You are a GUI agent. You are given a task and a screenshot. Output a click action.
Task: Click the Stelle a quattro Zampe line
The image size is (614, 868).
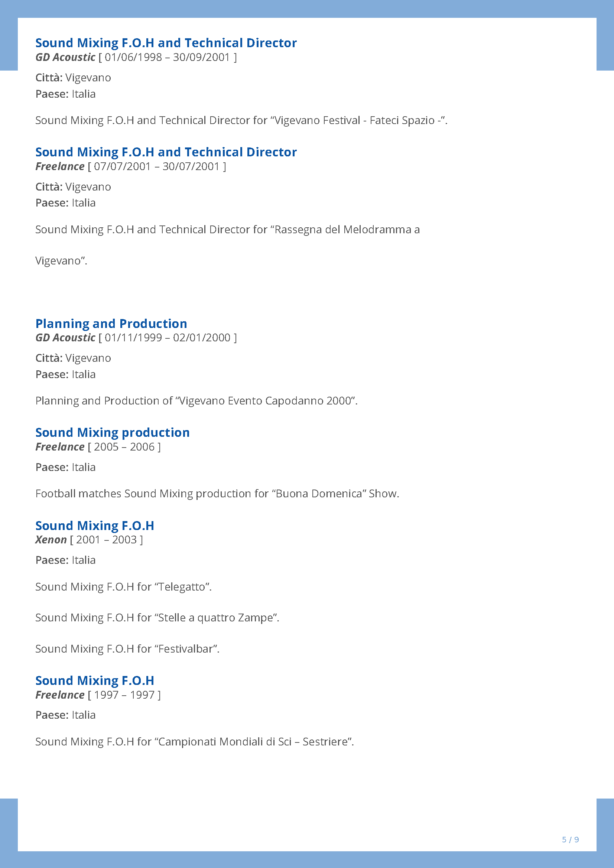point(157,618)
